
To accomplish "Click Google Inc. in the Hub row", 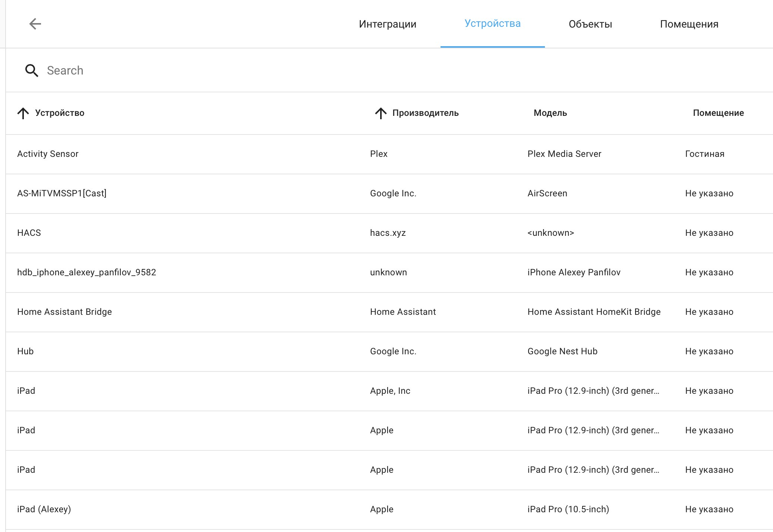I will tap(393, 351).
